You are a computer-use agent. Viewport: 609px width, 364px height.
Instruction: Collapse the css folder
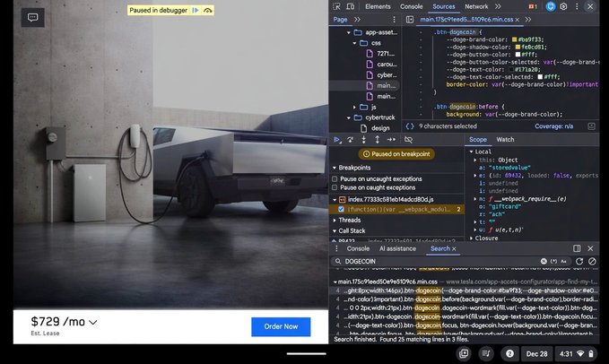pos(354,43)
